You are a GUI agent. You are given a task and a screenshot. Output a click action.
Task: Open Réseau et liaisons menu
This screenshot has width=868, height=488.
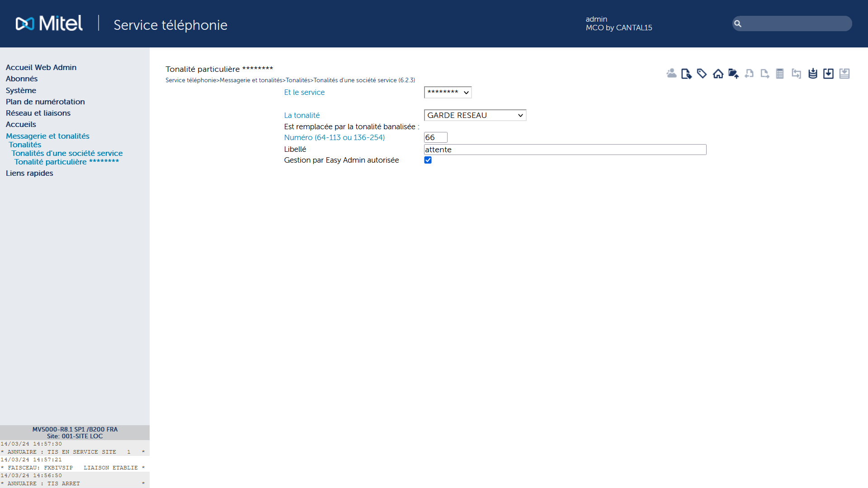38,113
